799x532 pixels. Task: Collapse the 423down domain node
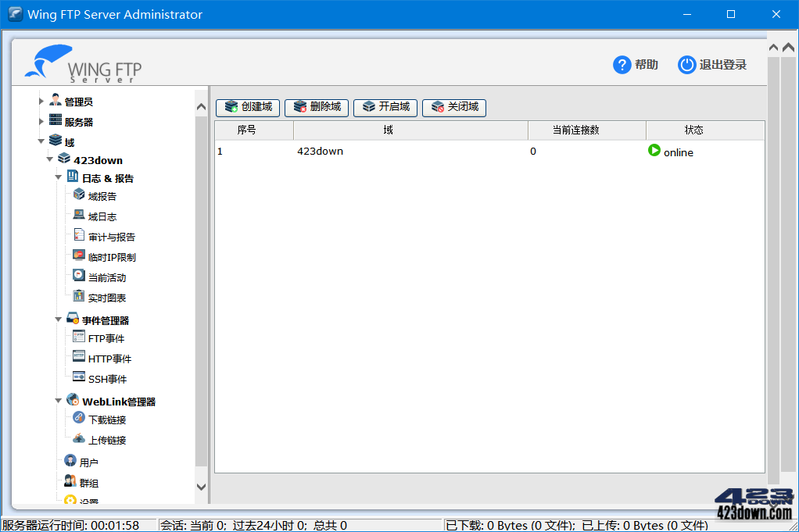(x=50, y=158)
